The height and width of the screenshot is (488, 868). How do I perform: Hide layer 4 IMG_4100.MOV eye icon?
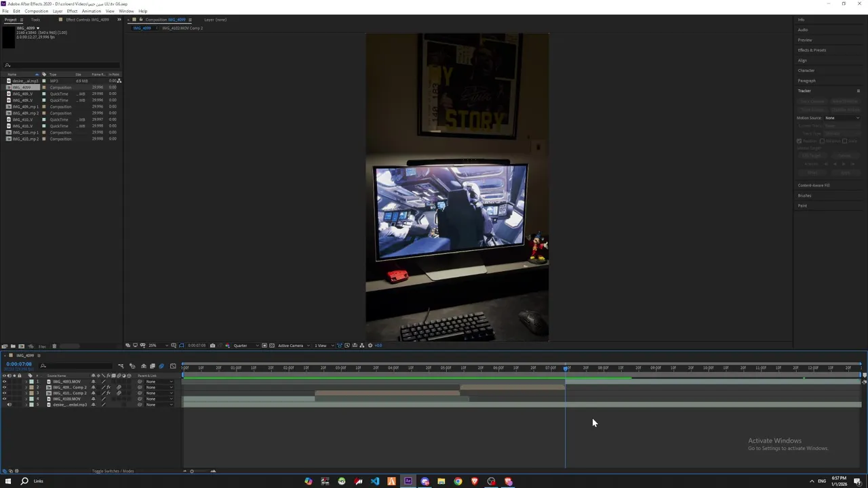pyautogui.click(x=4, y=399)
